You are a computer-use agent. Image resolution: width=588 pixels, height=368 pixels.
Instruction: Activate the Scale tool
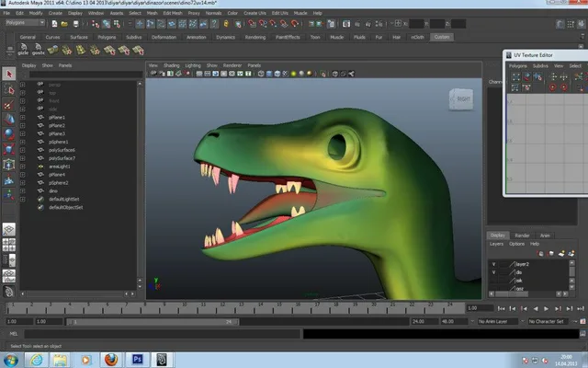tap(8, 149)
